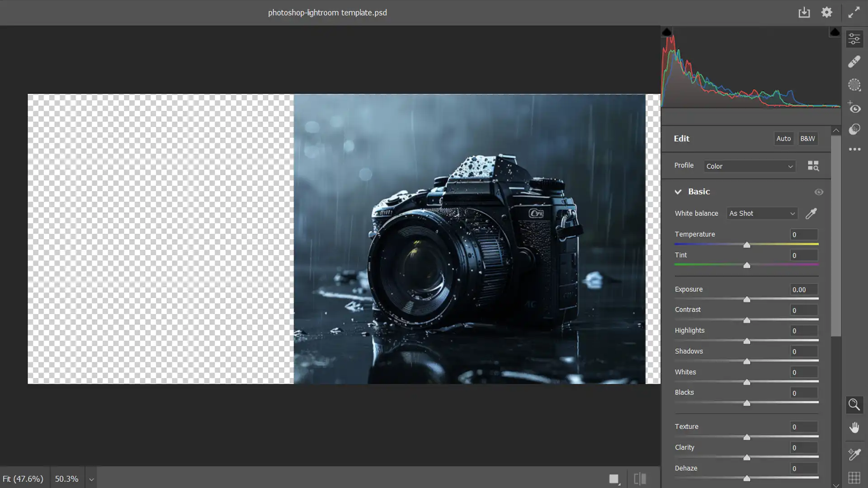868x488 pixels.
Task: Click the download icon in the title bar
Action: (804, 12)
